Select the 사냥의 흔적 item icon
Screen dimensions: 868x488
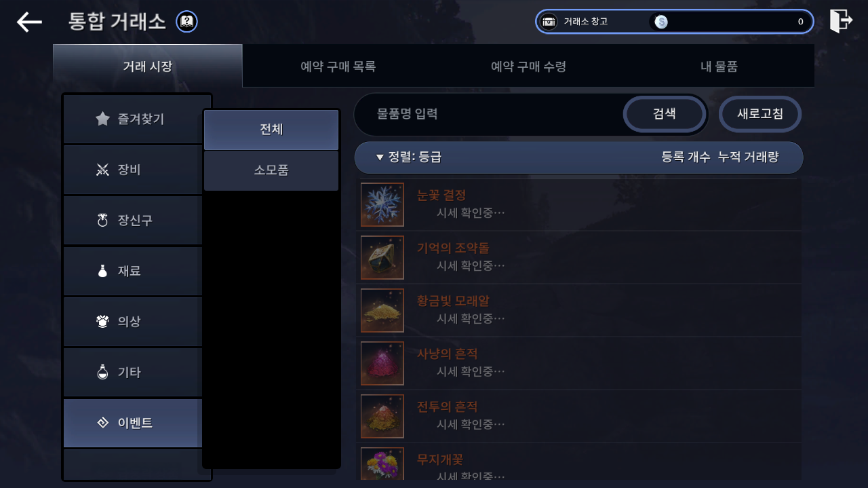coord(382,363)
